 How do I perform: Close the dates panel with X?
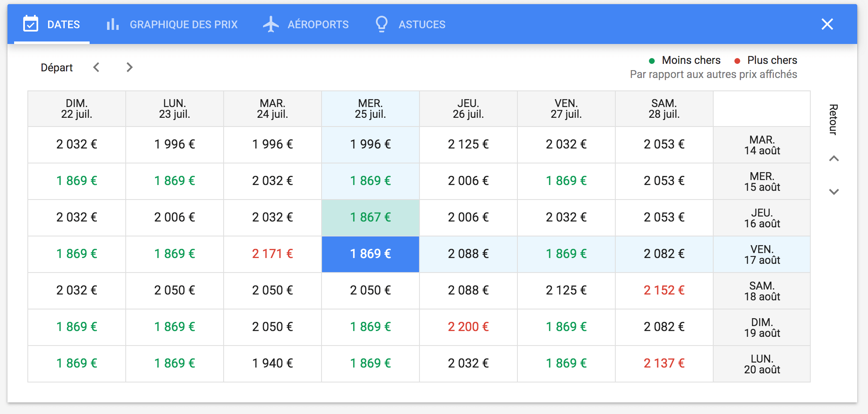pyautogui.click(x=827, y=24)
